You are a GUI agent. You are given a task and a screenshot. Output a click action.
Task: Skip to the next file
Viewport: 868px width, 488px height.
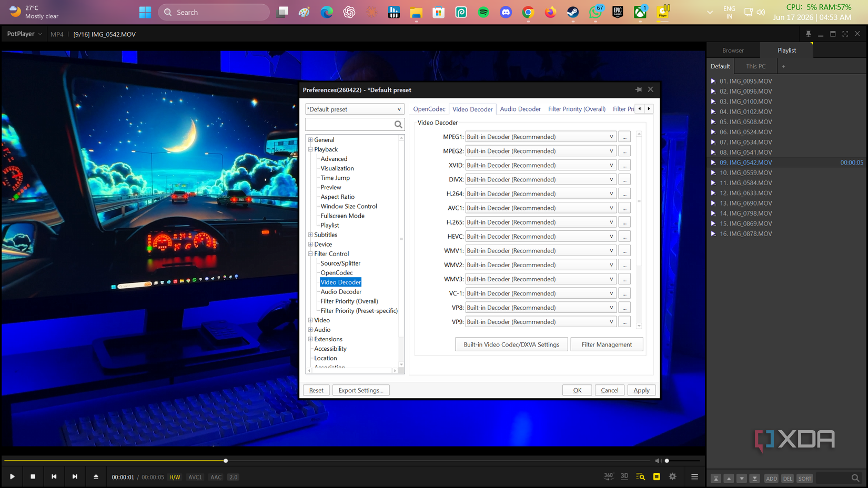[75, 476]
